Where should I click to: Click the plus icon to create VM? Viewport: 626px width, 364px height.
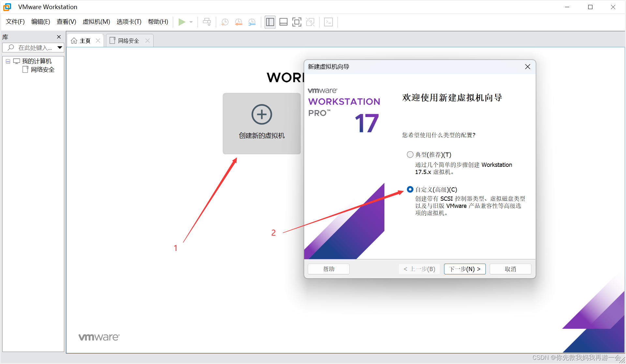(x=261, y=114)
